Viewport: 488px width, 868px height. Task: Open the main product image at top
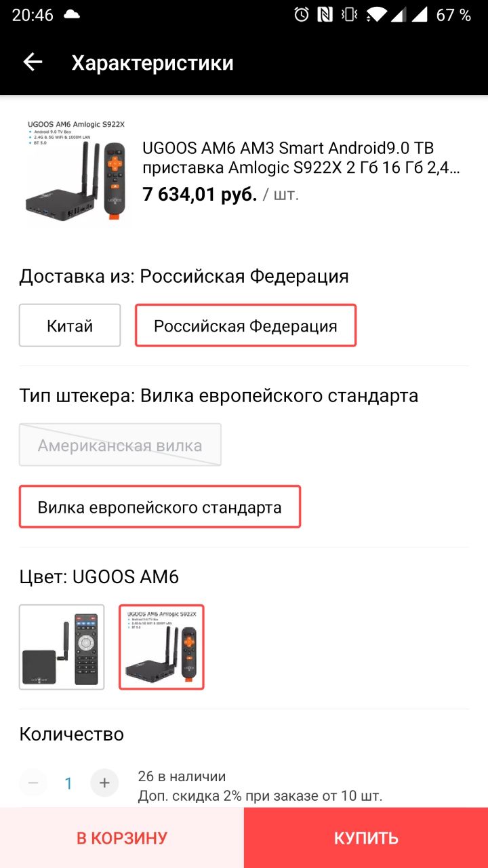(x=75, y=170)
